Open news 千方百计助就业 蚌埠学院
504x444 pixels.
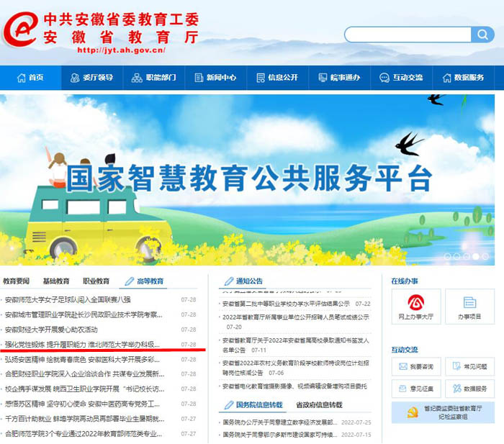click(x=84, y=419)
